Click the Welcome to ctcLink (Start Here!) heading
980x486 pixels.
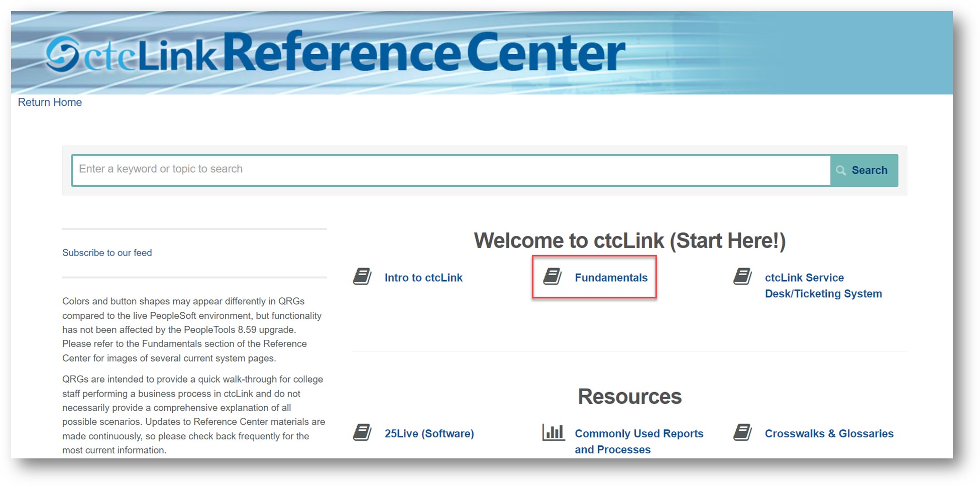[630, 240]
